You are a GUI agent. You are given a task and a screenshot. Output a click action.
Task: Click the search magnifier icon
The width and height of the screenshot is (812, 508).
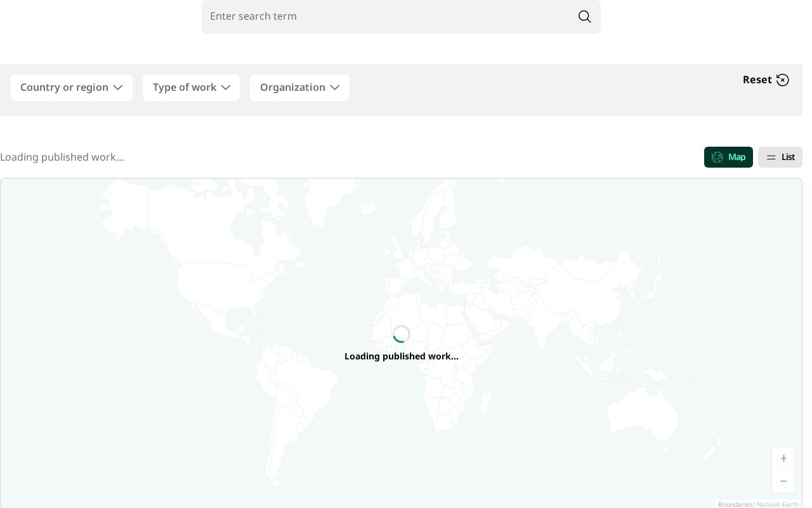click(x=584, y=17)
